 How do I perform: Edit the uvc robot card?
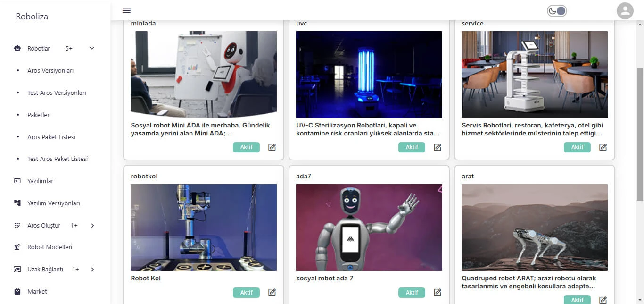[438, 147]
